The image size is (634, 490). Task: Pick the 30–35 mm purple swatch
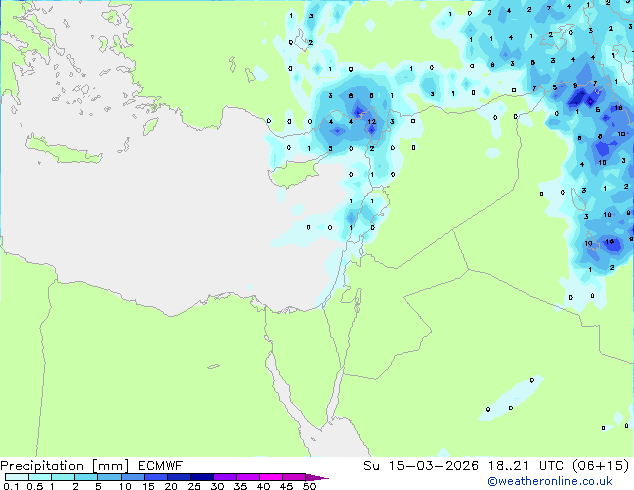tap(224, 477)
